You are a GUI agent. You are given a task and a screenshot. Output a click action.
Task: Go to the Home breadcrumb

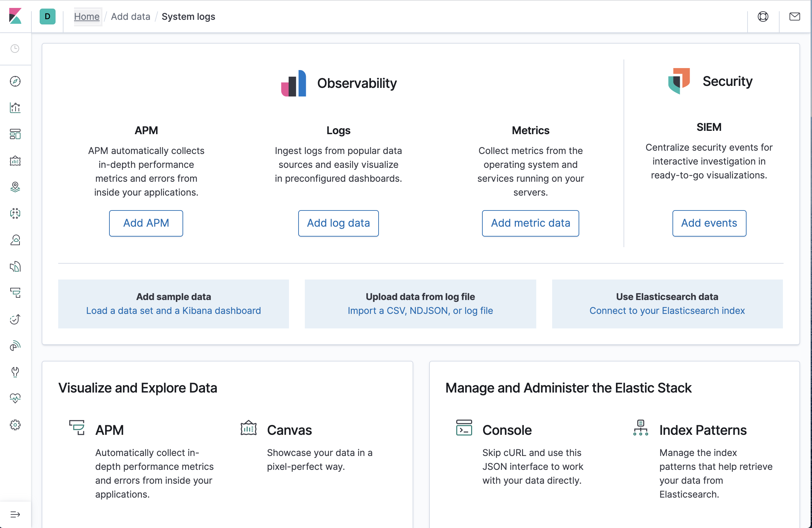pos(87,17)
